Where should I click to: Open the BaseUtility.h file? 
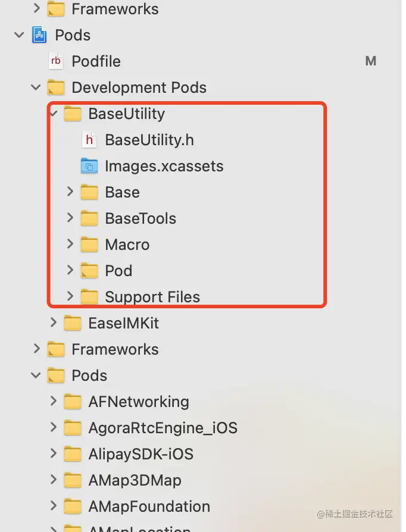[x=149, y=140]
